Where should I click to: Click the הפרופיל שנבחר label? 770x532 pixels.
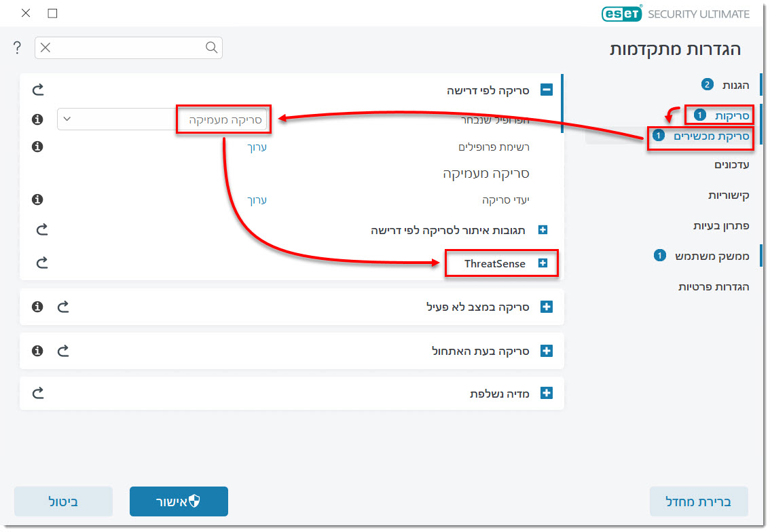pos(495,119)
